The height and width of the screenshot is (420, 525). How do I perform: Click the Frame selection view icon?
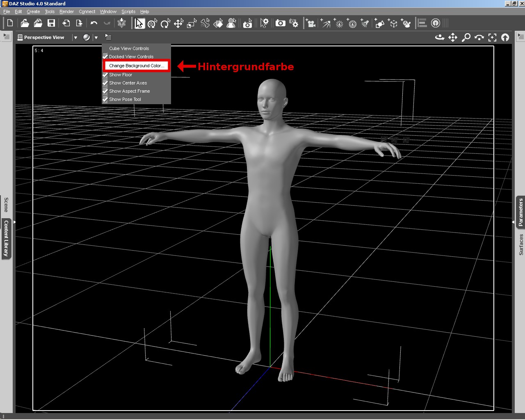coord(492,37)
